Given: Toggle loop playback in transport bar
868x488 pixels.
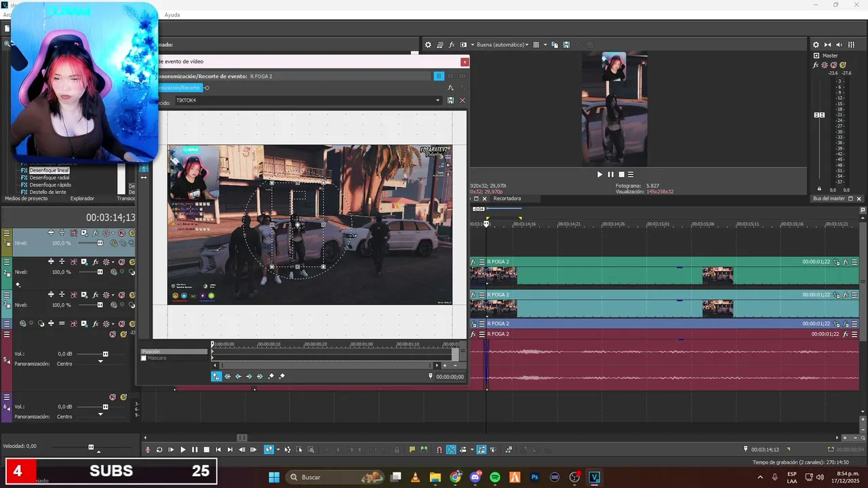Looking at the screenshot, I should [x=159, y=449].
